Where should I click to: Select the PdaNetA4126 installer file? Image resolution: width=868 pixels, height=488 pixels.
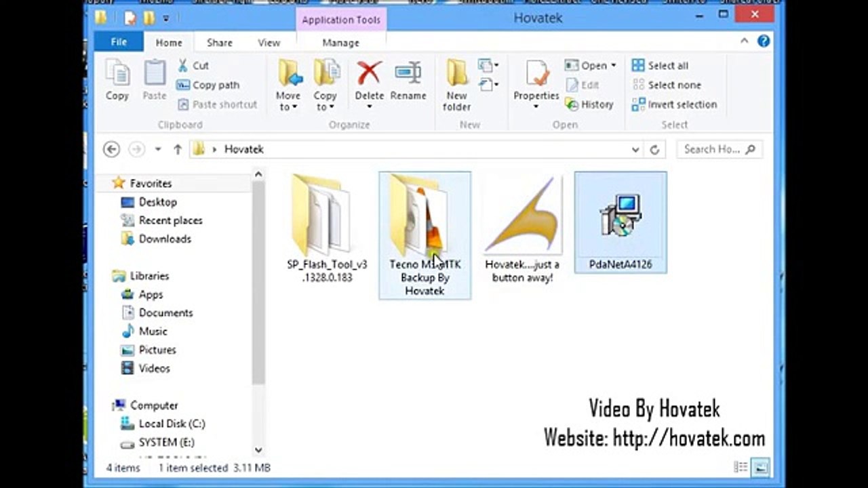(x=620, y=222)
